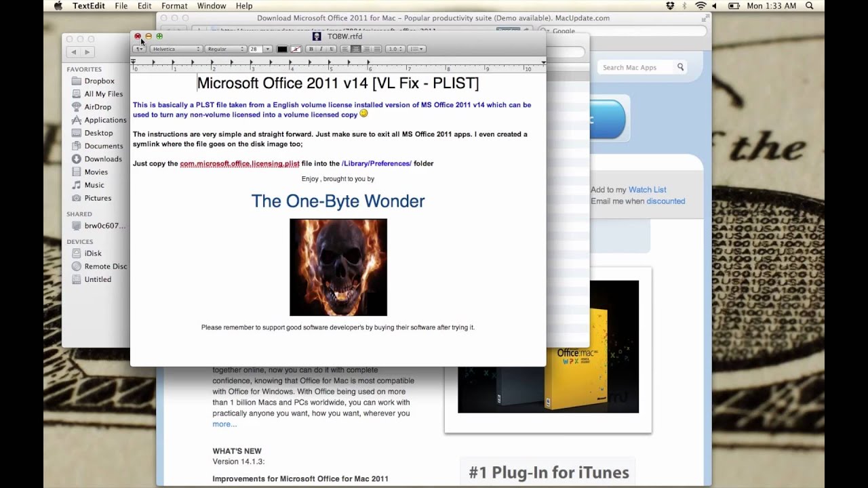Open Downloads folder in Finder sidebar
The image size is (868, 488).
103,159
